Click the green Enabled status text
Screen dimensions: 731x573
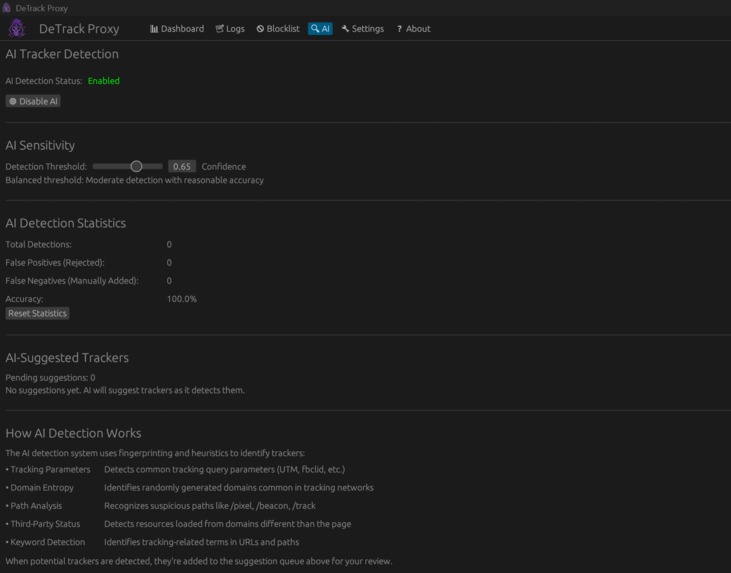[103, 81]
